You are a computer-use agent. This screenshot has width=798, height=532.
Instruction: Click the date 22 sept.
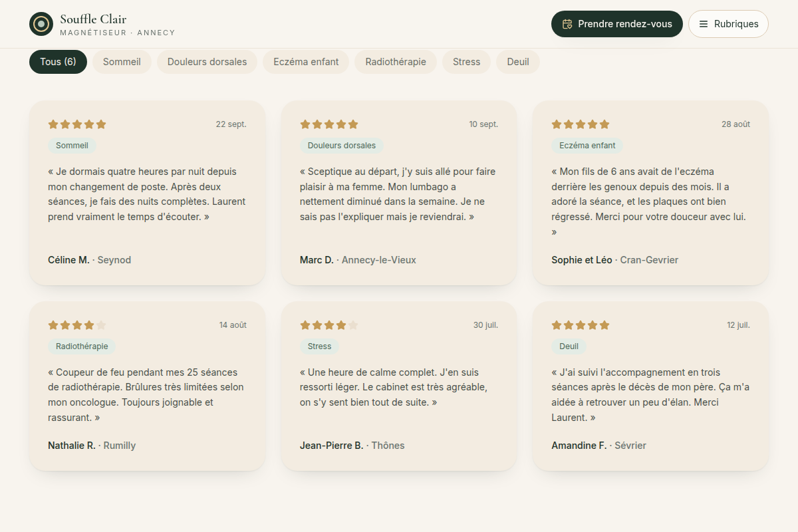tap(231, 124)
